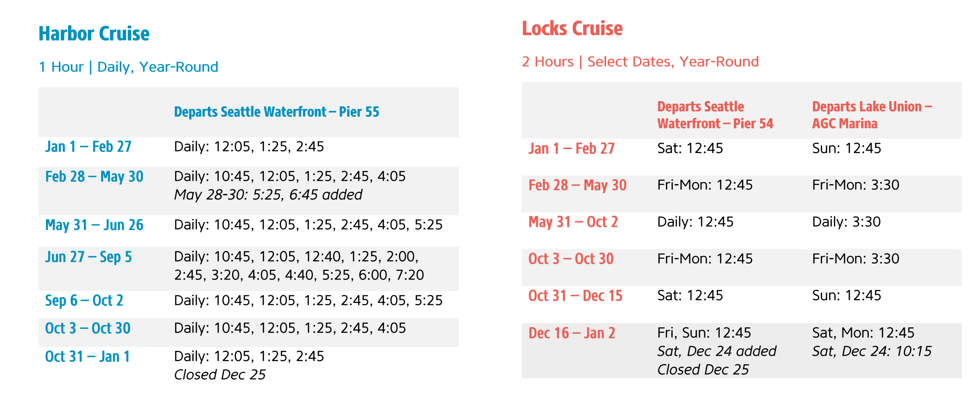Image resolution: width=980 pixels, height=394 pixels.
Task: Click the 'Sat, Dec 24: 10:15' departure note
Action: click(x=871, y=351)
